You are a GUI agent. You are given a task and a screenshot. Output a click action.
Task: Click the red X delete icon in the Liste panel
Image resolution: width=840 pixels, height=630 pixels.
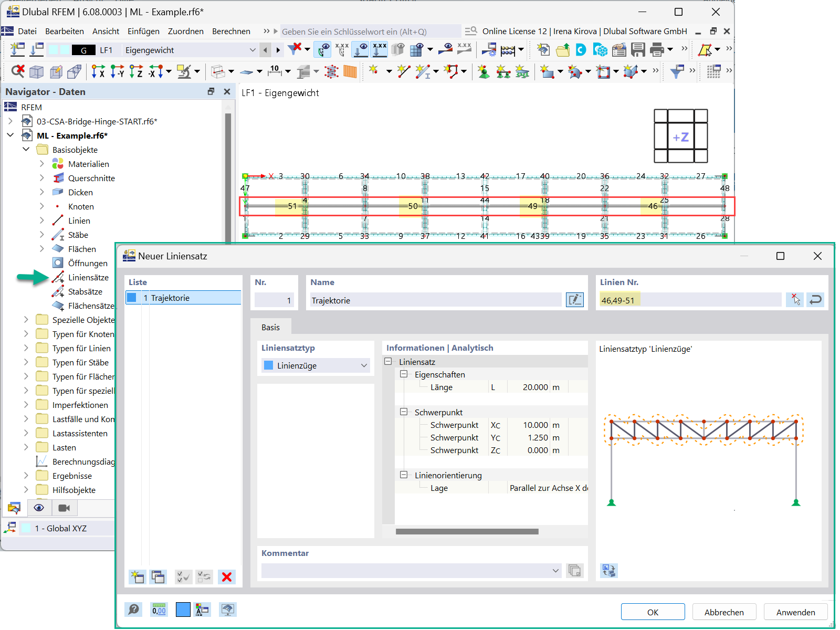coord(227,577)
